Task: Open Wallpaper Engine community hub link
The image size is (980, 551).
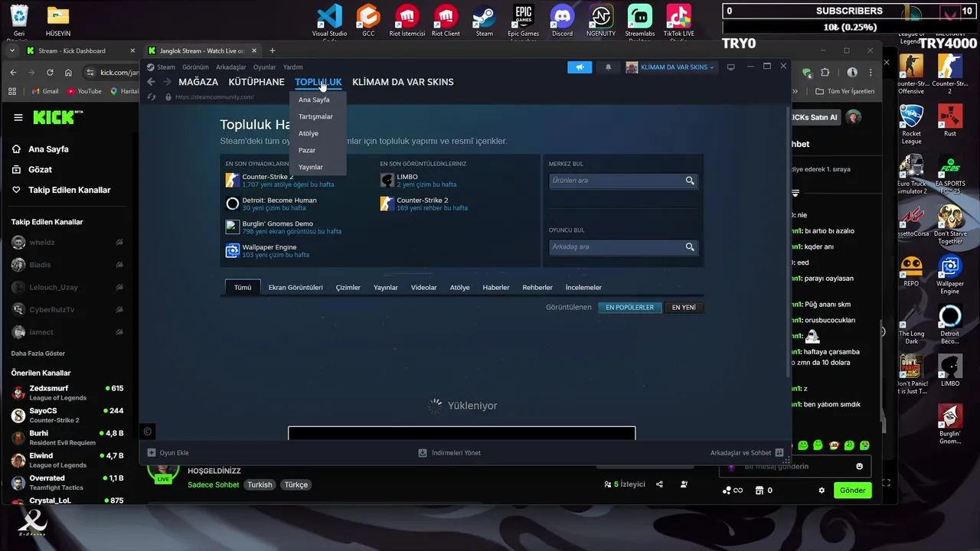Action: [269, 248]
